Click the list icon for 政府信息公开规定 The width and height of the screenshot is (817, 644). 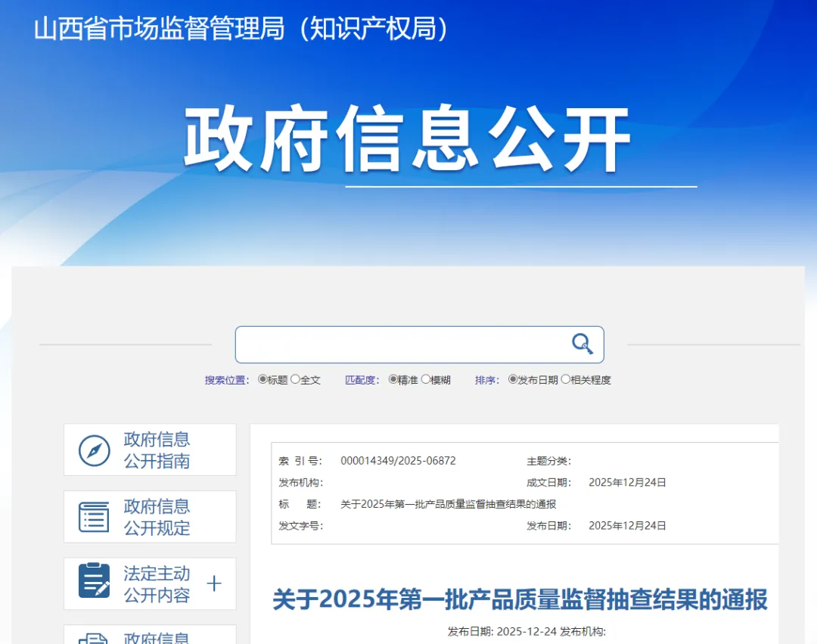pyautogui.click(x=95, y=517)
